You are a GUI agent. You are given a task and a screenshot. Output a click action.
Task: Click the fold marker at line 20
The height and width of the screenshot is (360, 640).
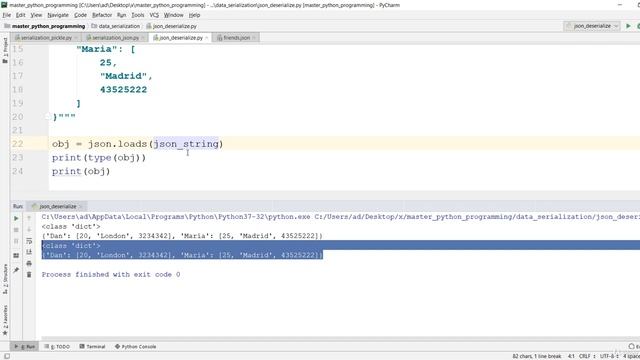(48, 117)
